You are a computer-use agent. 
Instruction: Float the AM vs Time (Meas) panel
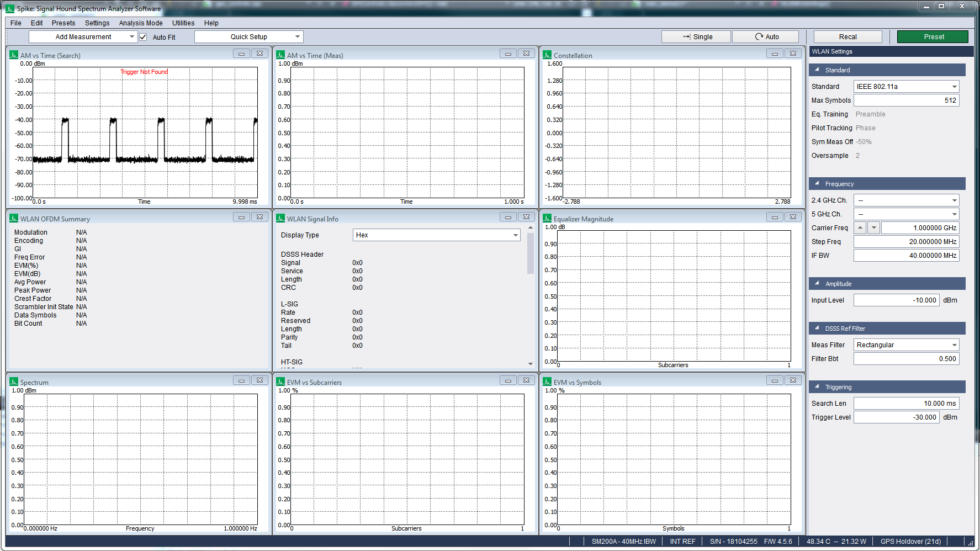508,54
